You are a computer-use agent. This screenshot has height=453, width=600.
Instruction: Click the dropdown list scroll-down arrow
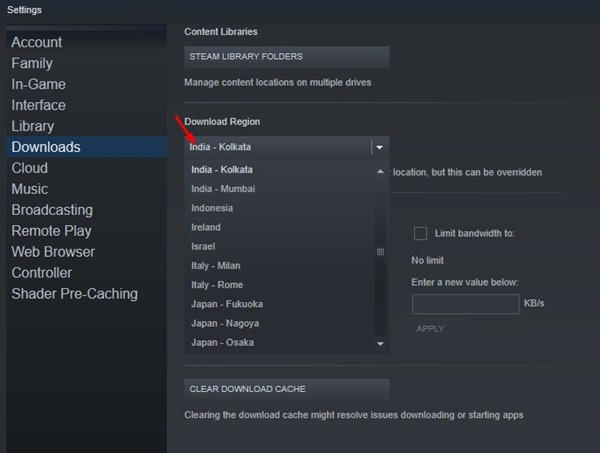[x=380, y=343]
